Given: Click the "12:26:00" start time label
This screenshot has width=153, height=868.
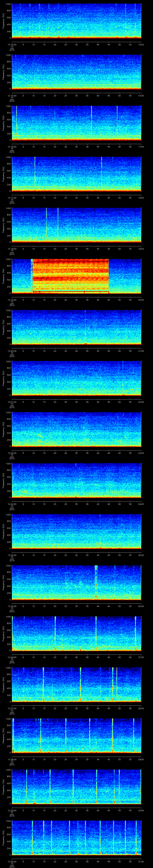Looking at the screenshot, I should pos(12,657).
